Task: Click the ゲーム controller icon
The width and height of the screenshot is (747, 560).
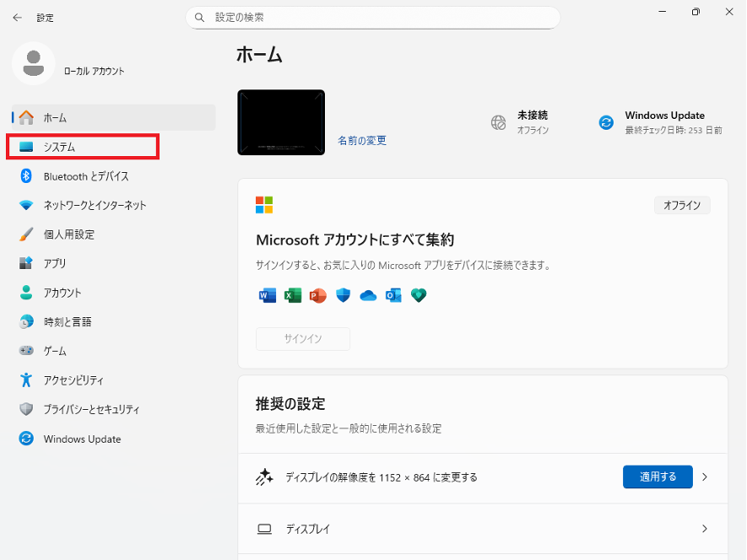Action: (x=26, y=351)
